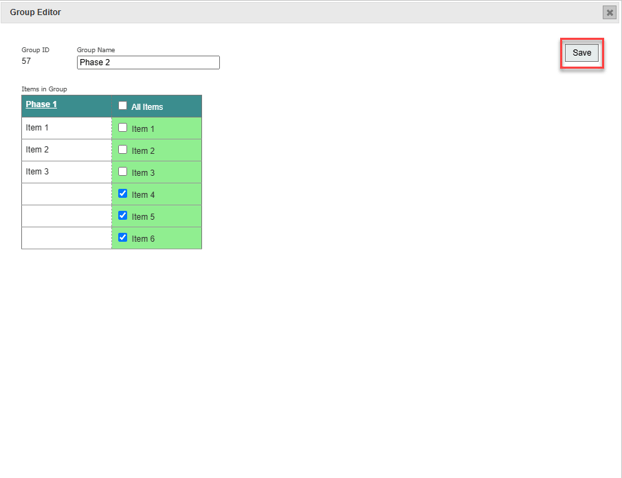Click the Group Editor title bar text
Image resolution: width=622 pixels, height=478 pixels.
pyautogui.click(x=35, y=12)
